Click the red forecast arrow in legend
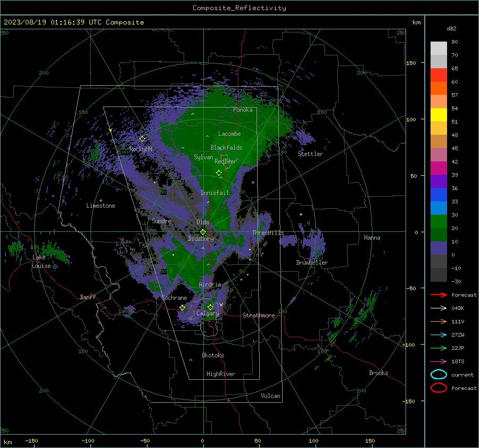479x448 pixels. 439,295
